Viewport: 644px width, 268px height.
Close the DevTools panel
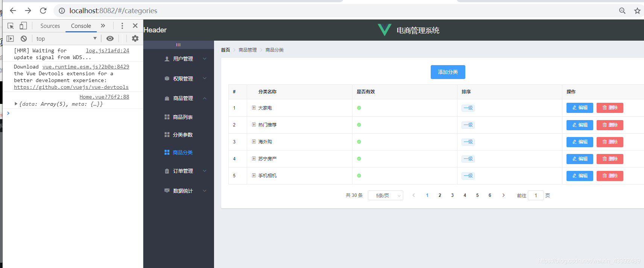[135, 26]
